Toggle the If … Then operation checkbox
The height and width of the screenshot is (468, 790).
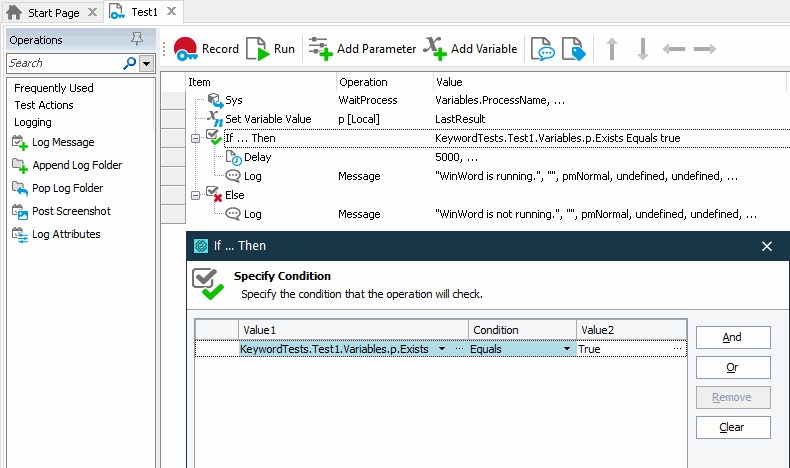pos(213,137)
